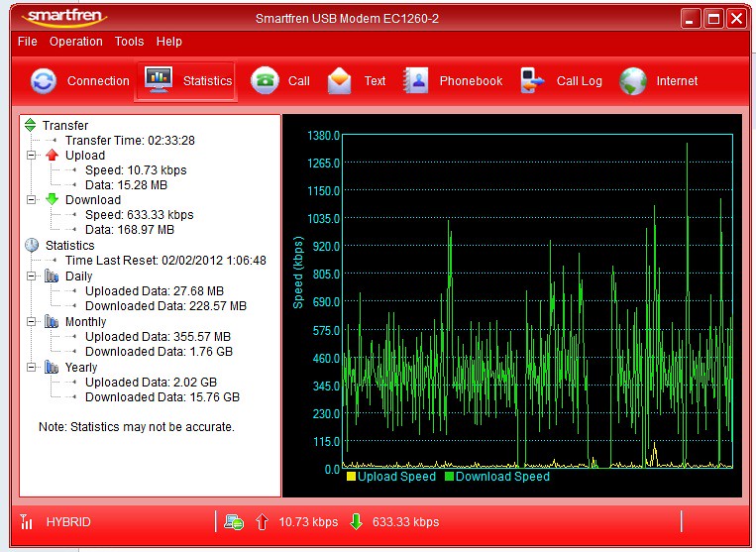Click the green Download Speed legend swatch
The height and width of the screenshot is (552, 756).
point(449,477)
